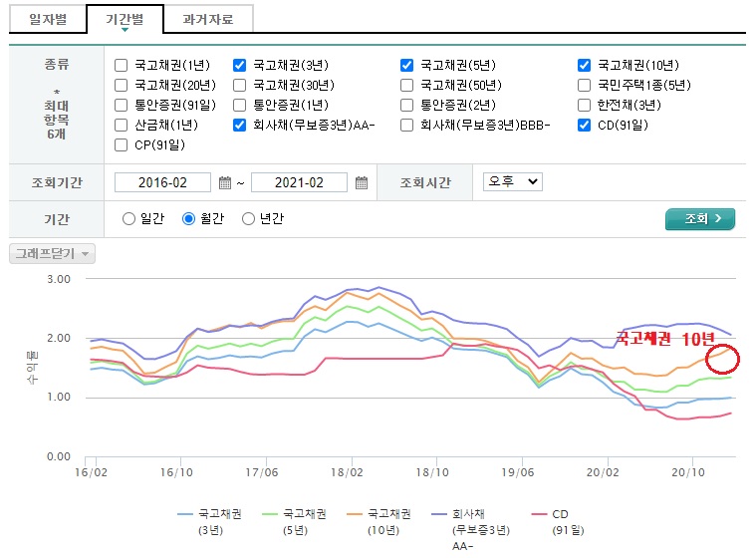Image resolution: width=756 pixels, height=558 pixels.
Task: Click the 조회 search button
Action: point(699,219)
